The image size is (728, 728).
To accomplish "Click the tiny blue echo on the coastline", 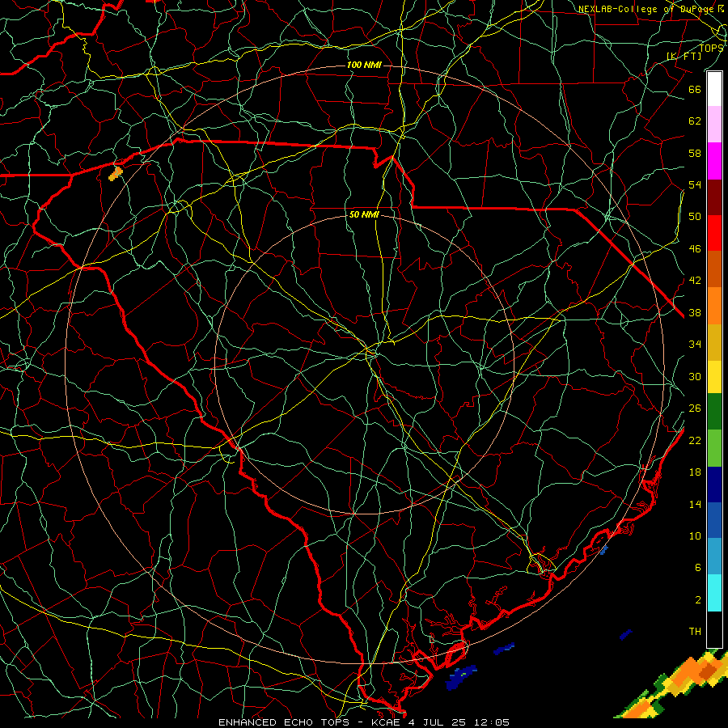I will coord(604,551).
